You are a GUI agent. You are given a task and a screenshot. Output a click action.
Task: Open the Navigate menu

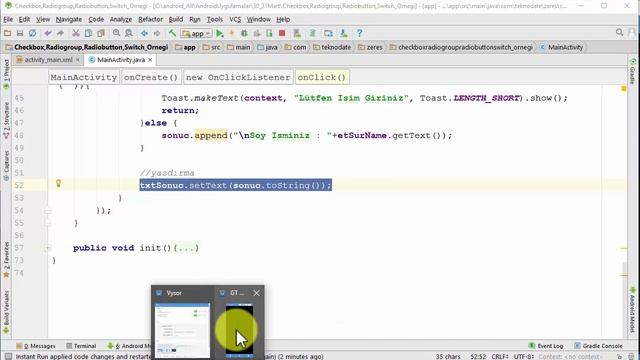[x=69, y=19]
